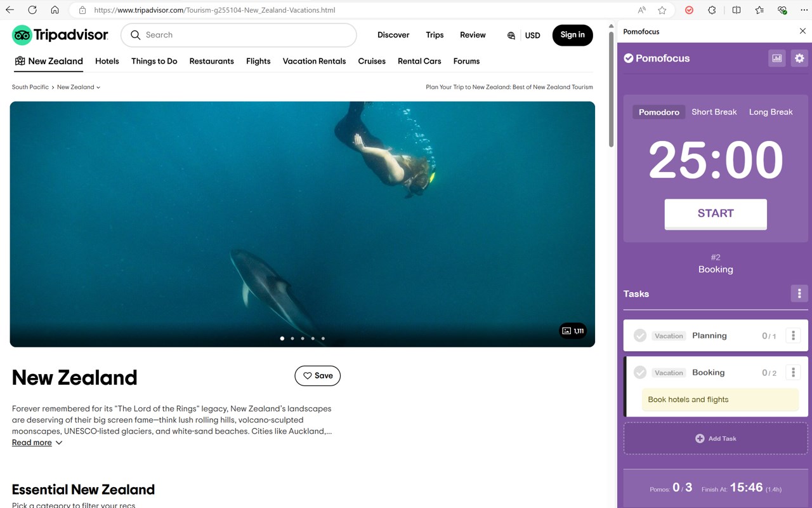The width and height of the screenshot is (812, 508).
Task: Open Booking task three-dot options
Action: click(x=793, y=373)
